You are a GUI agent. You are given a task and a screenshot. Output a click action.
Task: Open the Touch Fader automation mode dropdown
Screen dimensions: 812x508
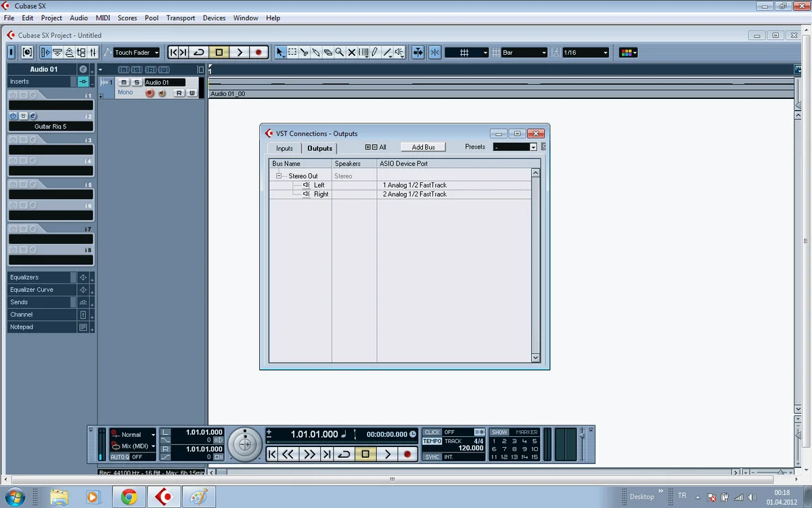coord(136,52)
